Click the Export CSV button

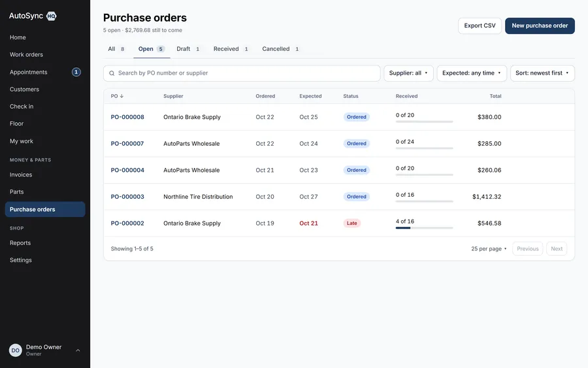[x=480, y=26]
